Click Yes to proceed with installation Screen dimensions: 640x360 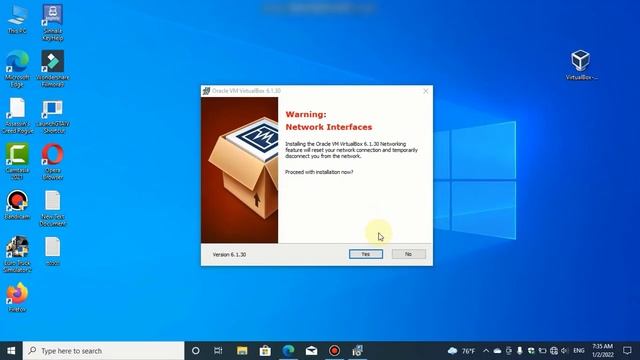(366, 254)
